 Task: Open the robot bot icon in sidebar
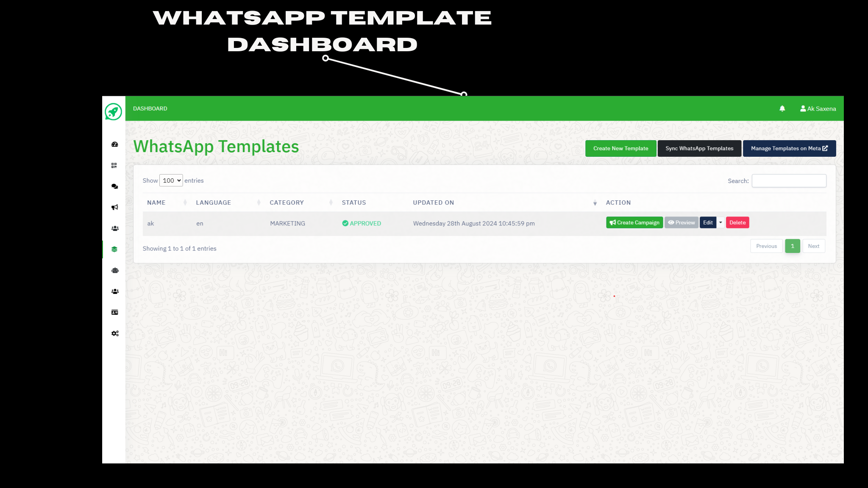(x=115, y=270)
